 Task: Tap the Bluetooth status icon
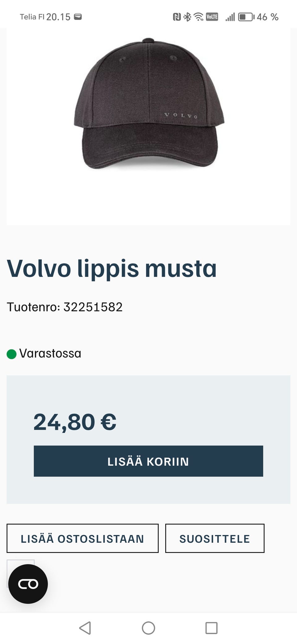pos(187,17)
